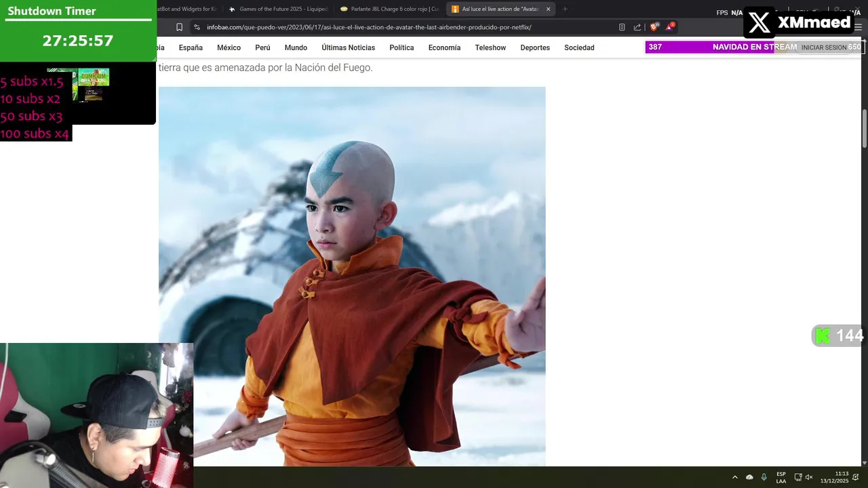Open the clock showing 11:13
Image resolution: width=868 pixels, height=488 pixels.
pyautogui.click(x=835, y=477)
